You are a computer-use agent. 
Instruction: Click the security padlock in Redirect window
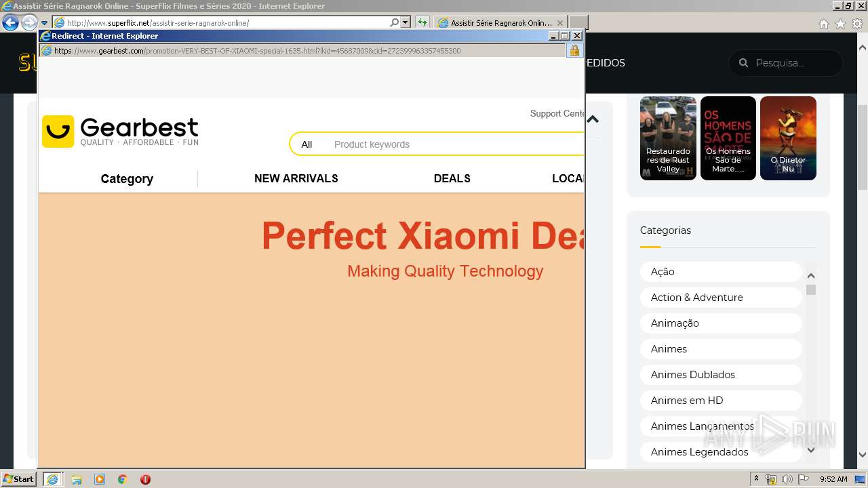tap(574, 50)
